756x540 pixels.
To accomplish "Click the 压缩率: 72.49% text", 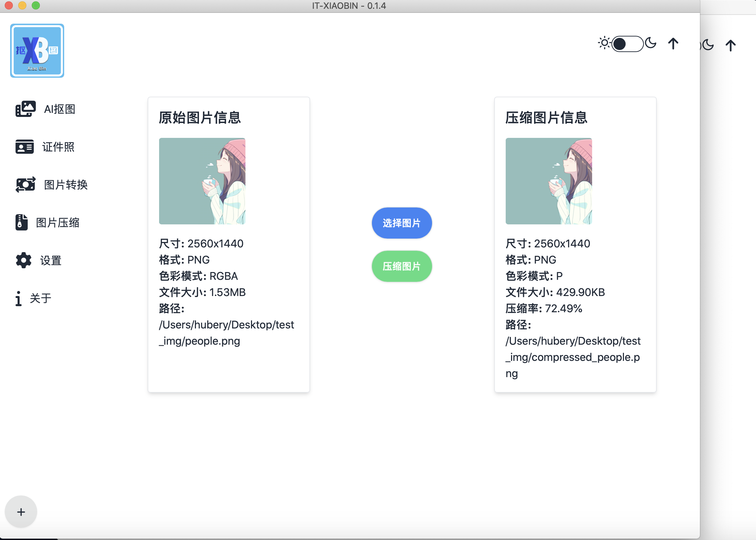I will click(544, 308).
